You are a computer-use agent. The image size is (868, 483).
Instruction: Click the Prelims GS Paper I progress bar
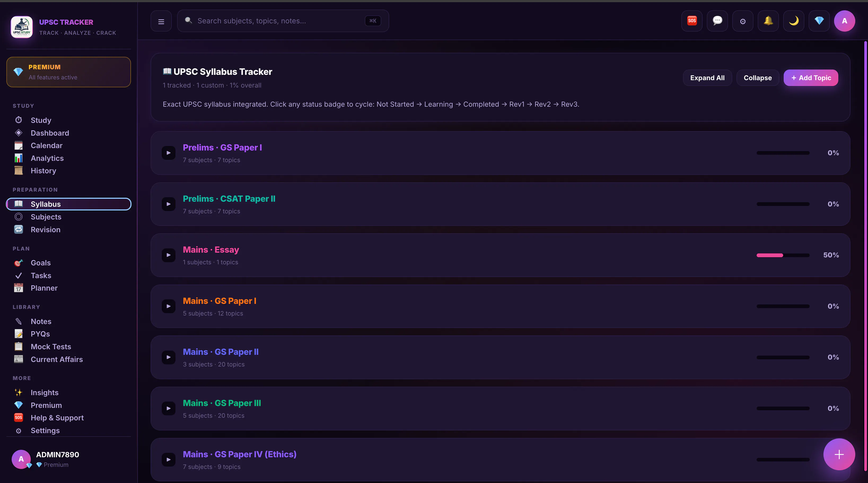pyautogui.click(x=783, y=153)
